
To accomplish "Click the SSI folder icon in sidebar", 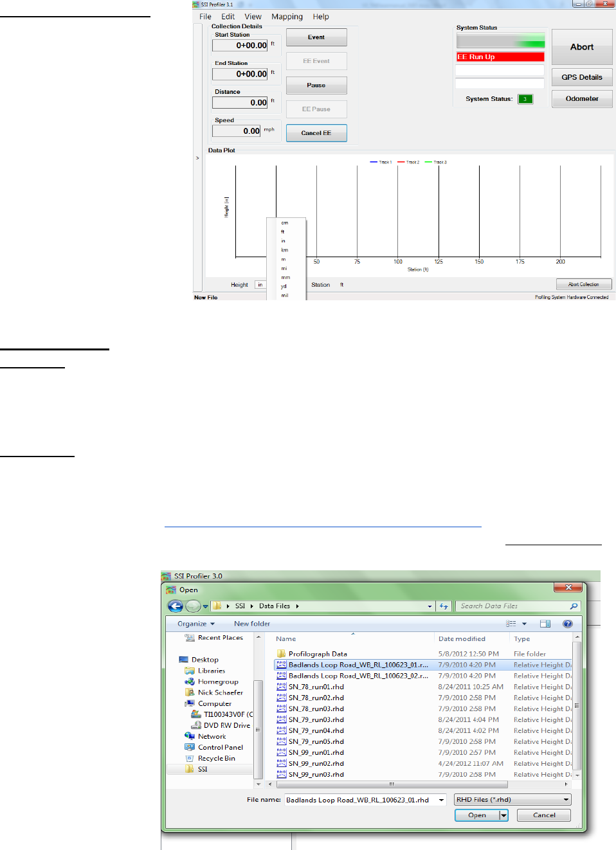I will 190,769.
